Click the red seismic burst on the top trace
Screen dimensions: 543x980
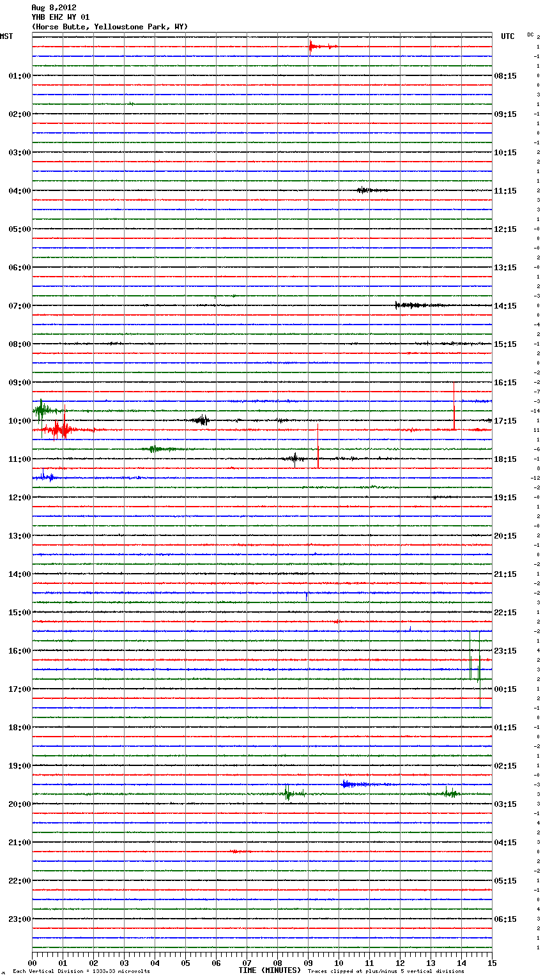point(312,46)
